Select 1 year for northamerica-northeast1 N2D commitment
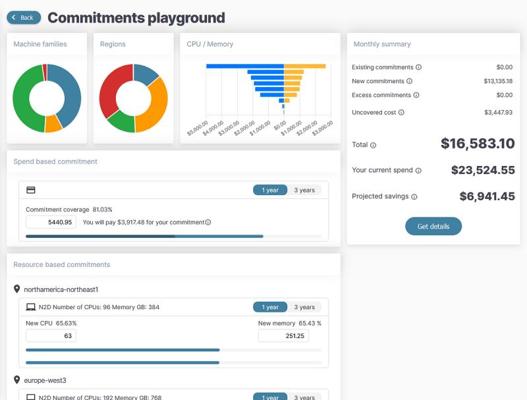 pos(270,307)
